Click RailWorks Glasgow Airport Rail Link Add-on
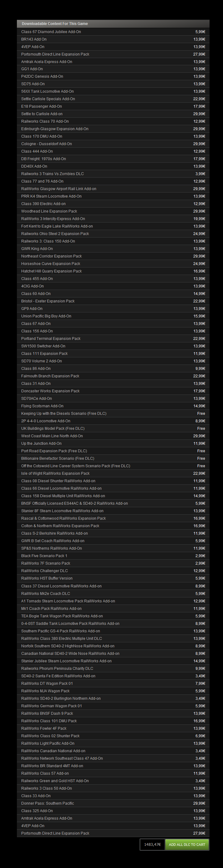The width and height of the screenshot is (223, 868). click(x=113, y=189)
